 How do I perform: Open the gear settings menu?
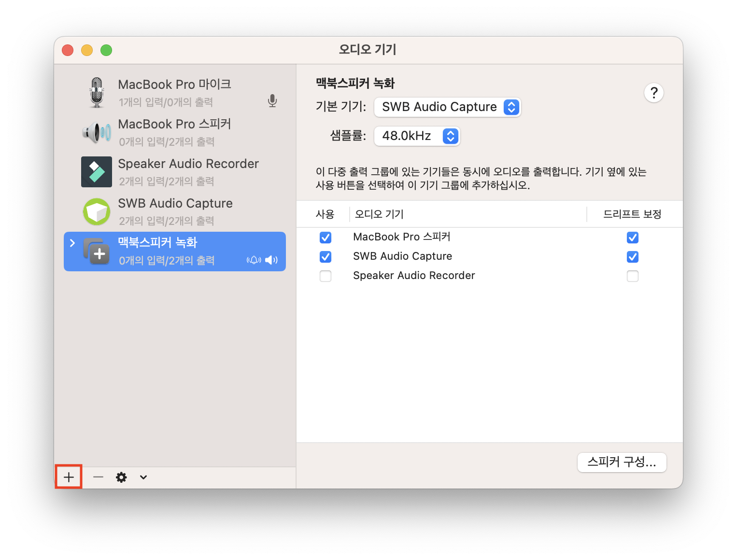[121, 477]
